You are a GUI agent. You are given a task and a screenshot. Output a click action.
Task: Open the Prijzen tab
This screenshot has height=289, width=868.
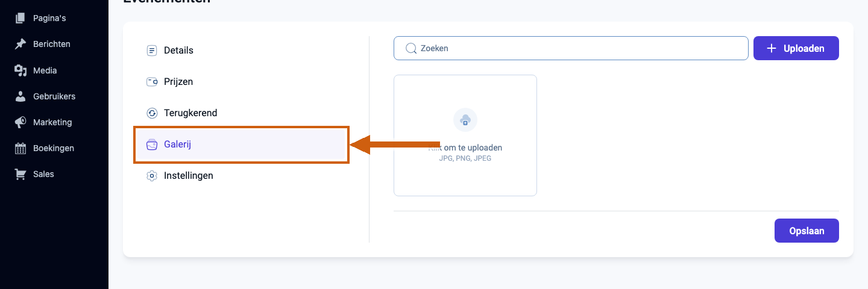241,82
